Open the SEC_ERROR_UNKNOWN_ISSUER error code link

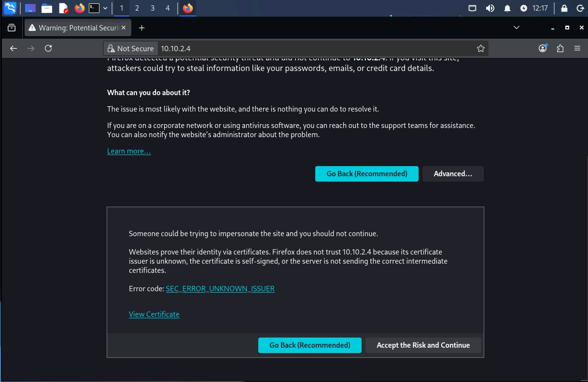click(x=220, y=289)
